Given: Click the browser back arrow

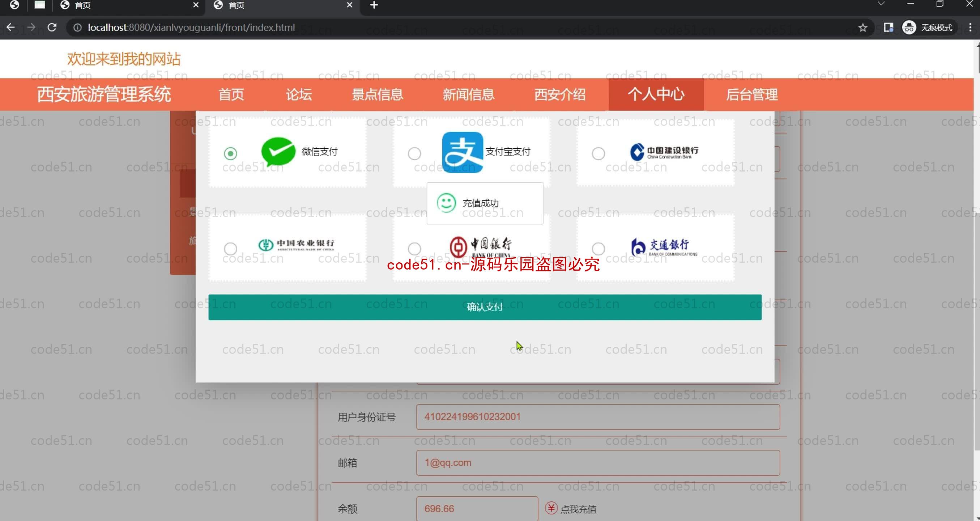Looking at the screenshot, I should click(x=10, y=27).
